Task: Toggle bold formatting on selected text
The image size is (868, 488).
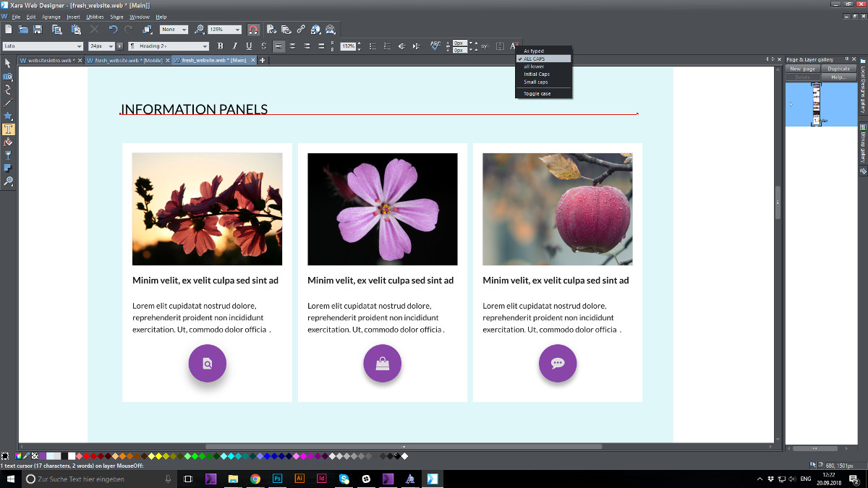Action: (x=221, y=46)
